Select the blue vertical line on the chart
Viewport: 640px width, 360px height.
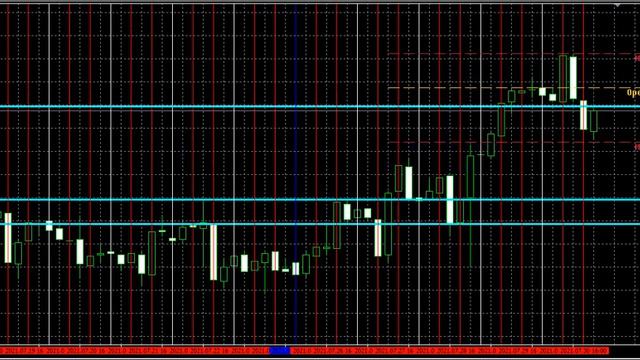point(296,173)
